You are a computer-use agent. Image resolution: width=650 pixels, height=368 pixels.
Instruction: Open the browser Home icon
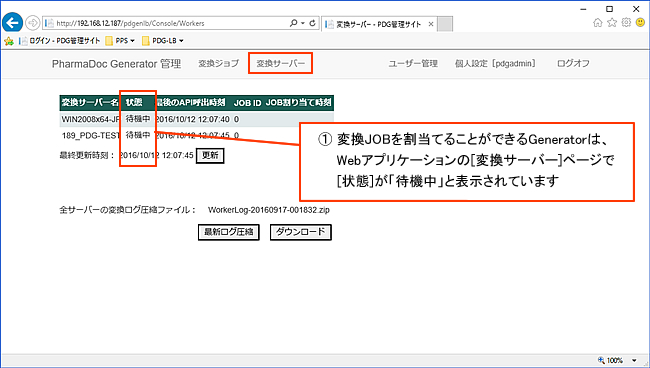597,22
